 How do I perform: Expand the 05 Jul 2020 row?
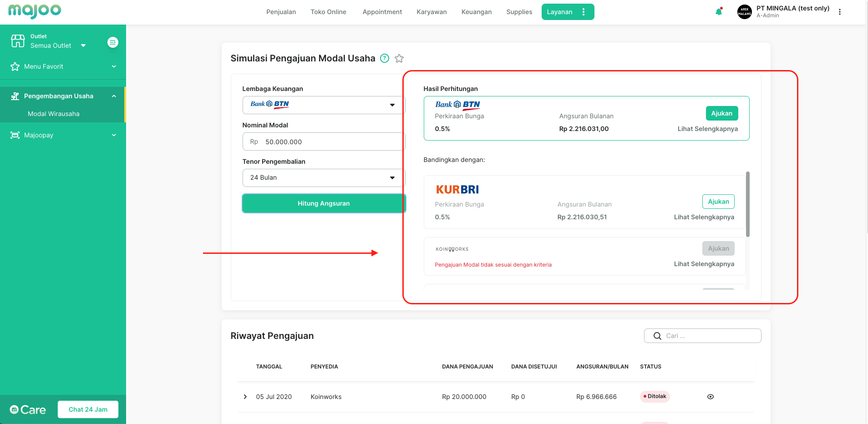click(245, 397)
